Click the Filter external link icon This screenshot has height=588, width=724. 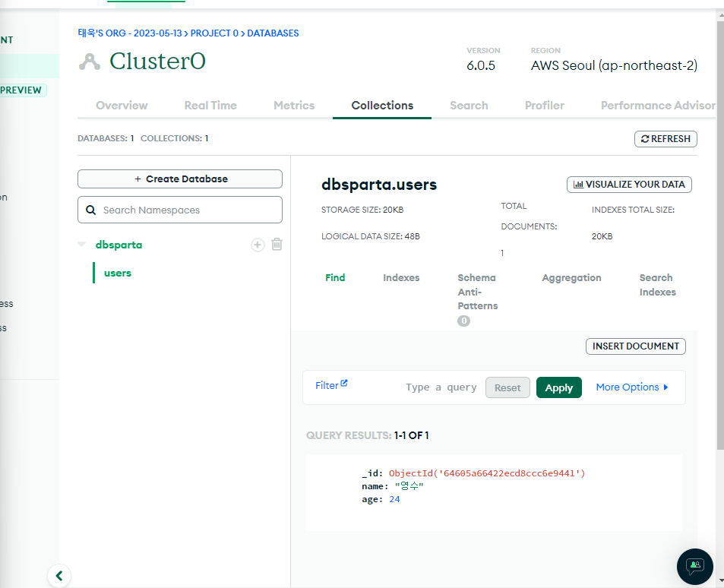(344, 383)
